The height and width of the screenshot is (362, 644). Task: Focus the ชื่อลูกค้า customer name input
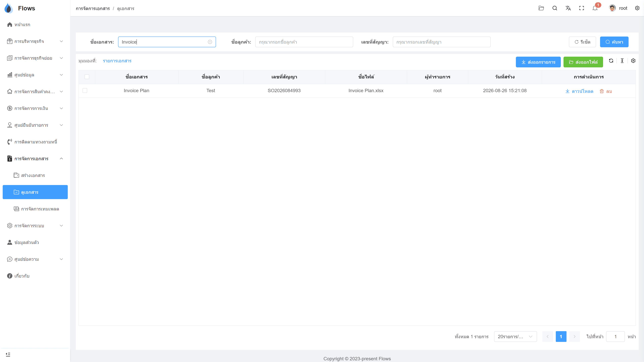[x=304, y=42]
